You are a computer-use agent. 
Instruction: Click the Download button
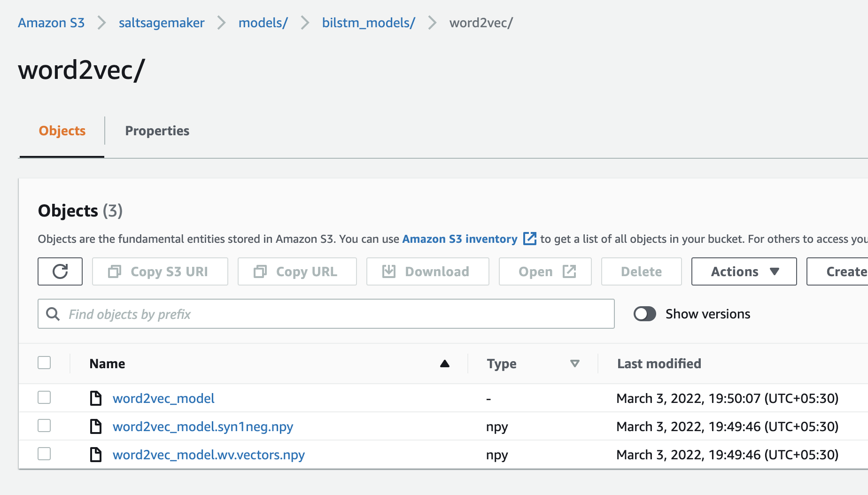point(427,271)
